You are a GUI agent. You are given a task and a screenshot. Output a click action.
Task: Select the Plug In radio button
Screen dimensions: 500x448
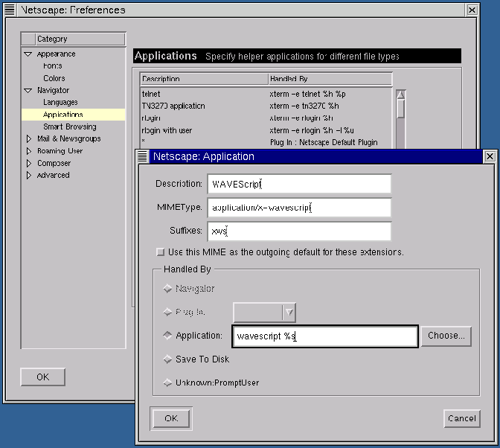click(167, 312)
